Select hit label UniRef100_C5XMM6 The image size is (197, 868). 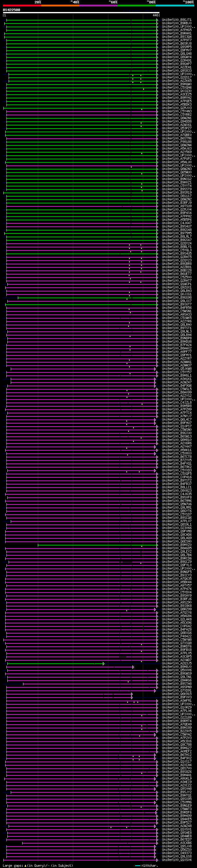click(x=176, y=802)
